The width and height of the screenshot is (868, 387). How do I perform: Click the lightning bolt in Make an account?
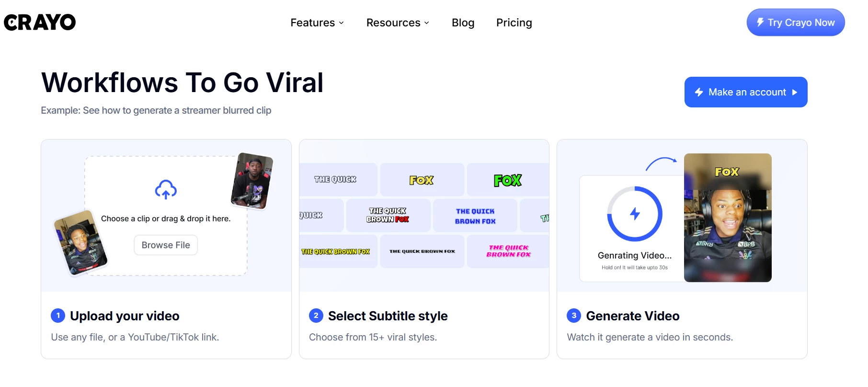[x=699, y=92]
